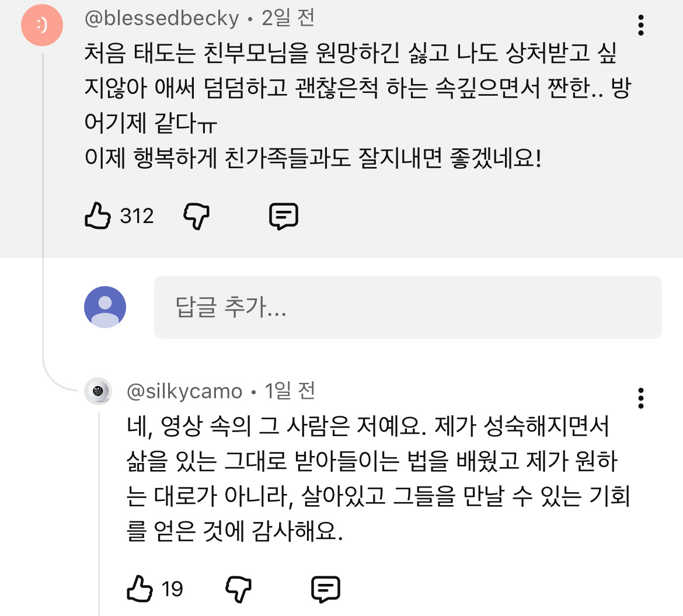Click the reply icon under @silkycamo's comment

point(326,589)
